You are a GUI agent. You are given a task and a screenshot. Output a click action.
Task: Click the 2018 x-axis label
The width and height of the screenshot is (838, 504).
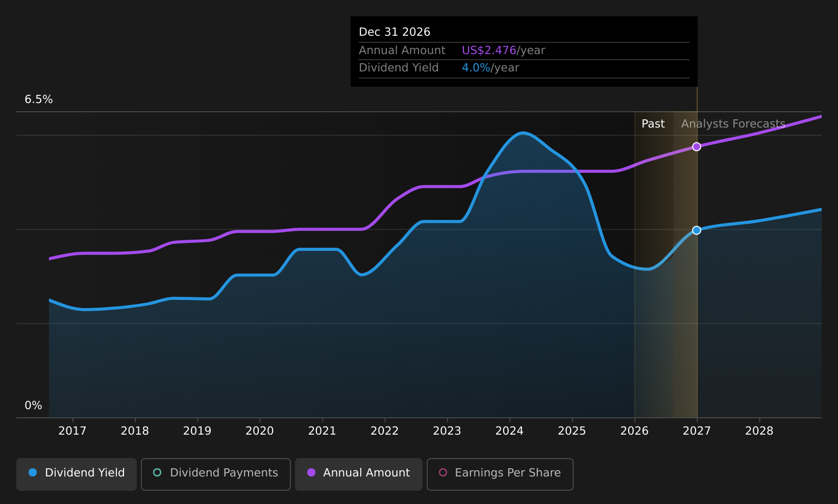tap(135, 431)
